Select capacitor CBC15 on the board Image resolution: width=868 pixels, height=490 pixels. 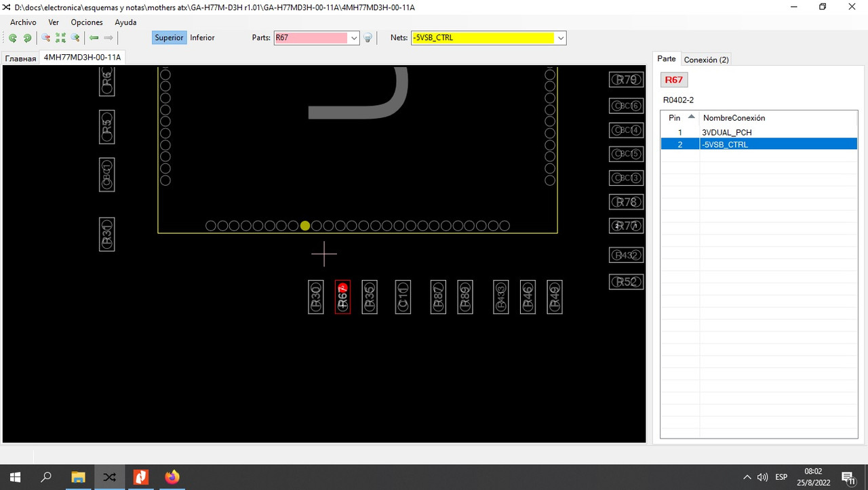tap(626, 154)
